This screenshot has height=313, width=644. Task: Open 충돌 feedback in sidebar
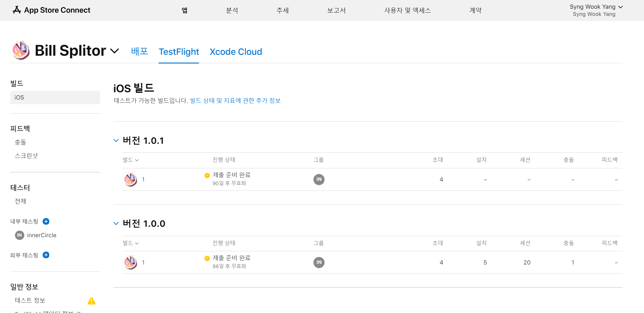click(21, 142)
